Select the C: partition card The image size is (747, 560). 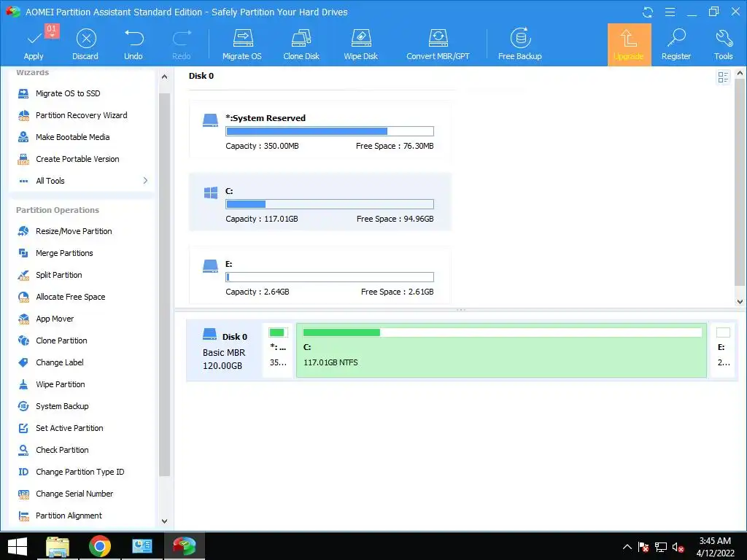point(320,202)
